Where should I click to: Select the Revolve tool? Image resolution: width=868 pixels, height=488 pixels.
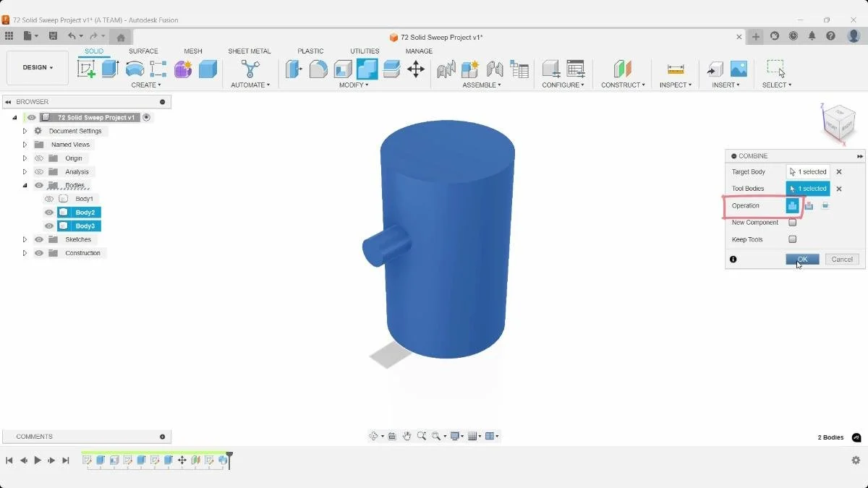tap(135, 69)
